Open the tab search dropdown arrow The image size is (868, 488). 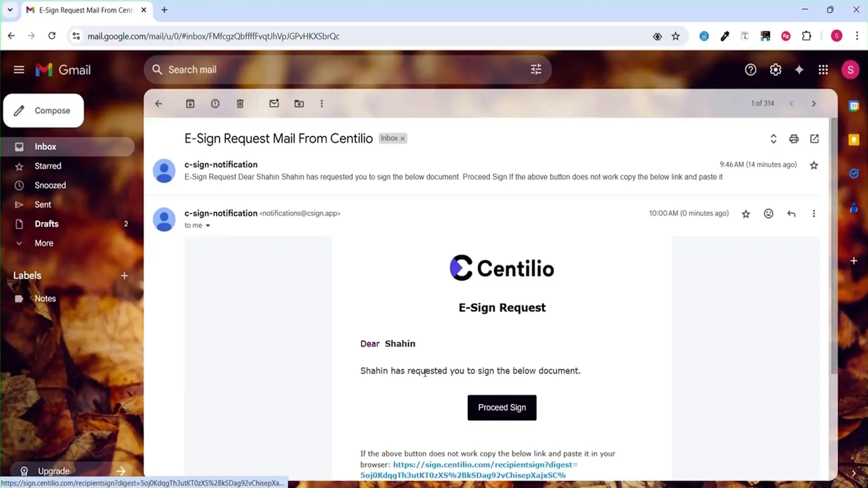pyautogui.click(x=10, y=10)
